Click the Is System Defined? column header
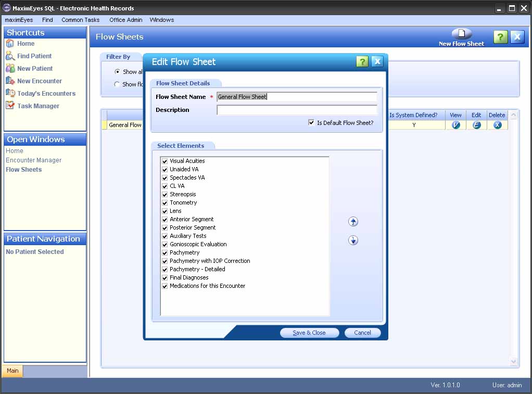Screen dimensions: 532x394 [x=413, y=115]
